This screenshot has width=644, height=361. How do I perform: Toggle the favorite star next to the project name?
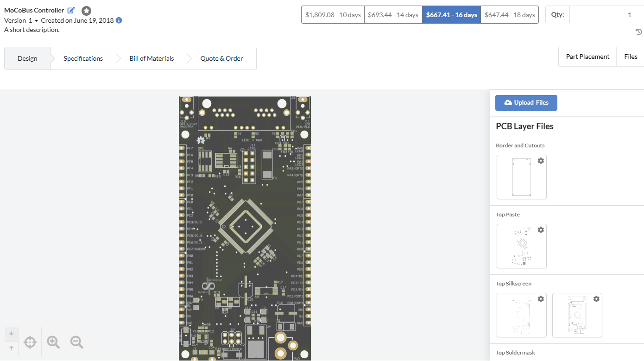(86, 10)
